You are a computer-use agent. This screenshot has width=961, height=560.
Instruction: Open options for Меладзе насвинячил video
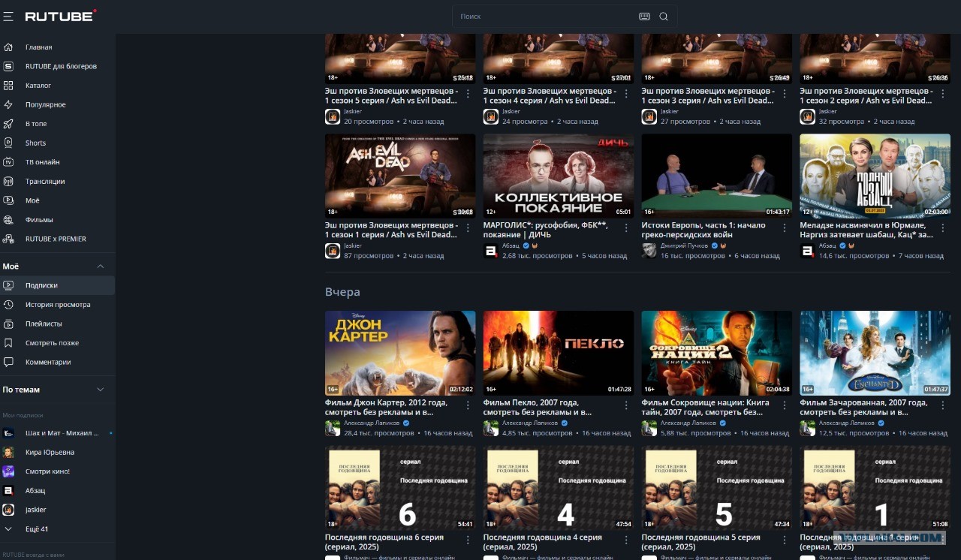click(943, 228)
